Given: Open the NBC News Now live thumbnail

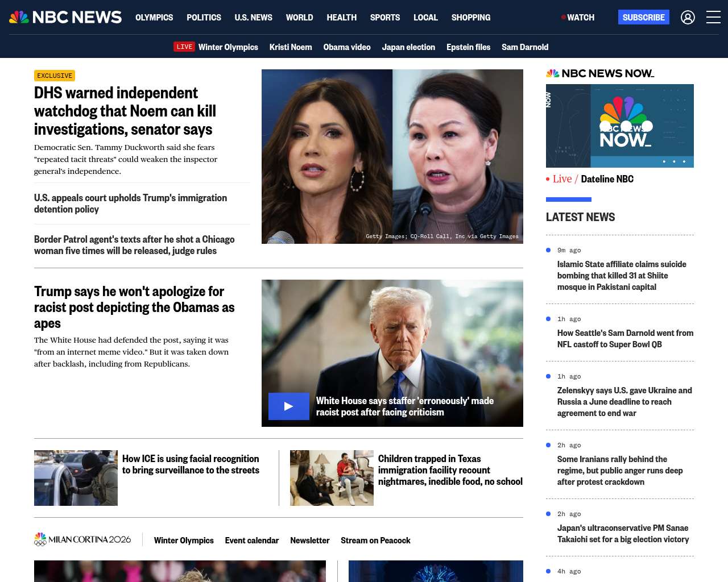Looking at the screenshot, I should [x=619, y=126].
